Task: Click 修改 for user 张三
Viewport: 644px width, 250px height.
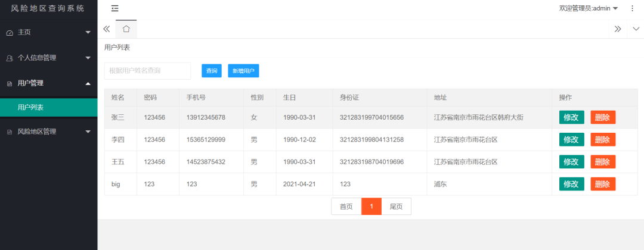Action: pyautogui.click(x=571, y=117)
